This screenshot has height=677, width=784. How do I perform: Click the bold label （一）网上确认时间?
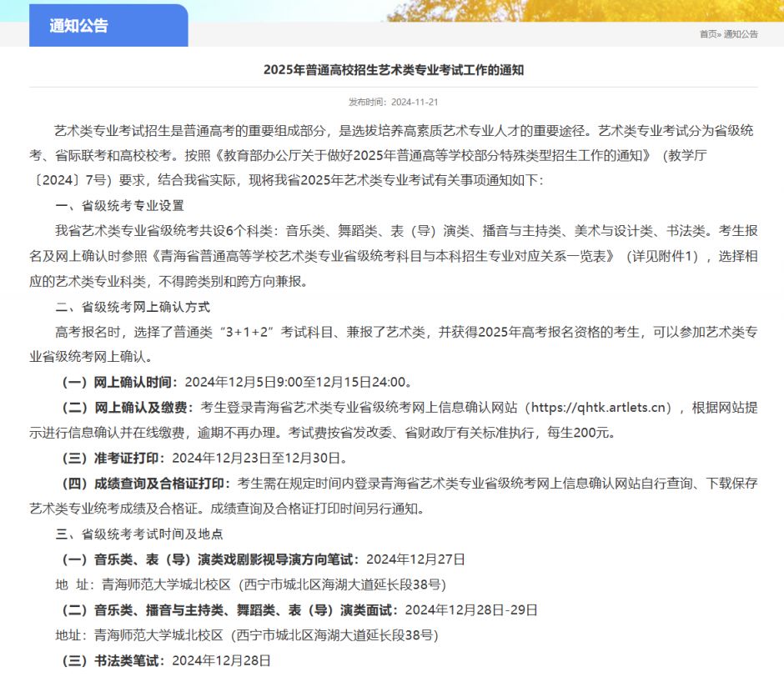click(x=119, y=383)
